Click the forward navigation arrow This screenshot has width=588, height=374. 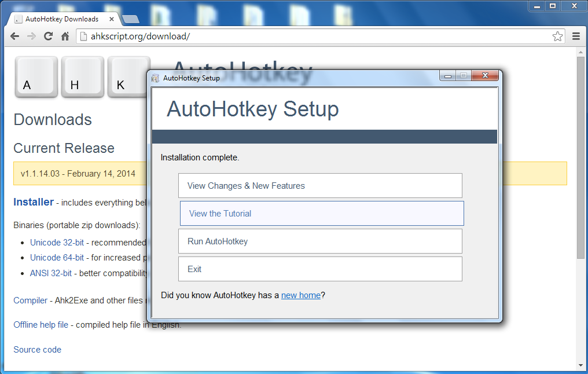tap(31, 36)
